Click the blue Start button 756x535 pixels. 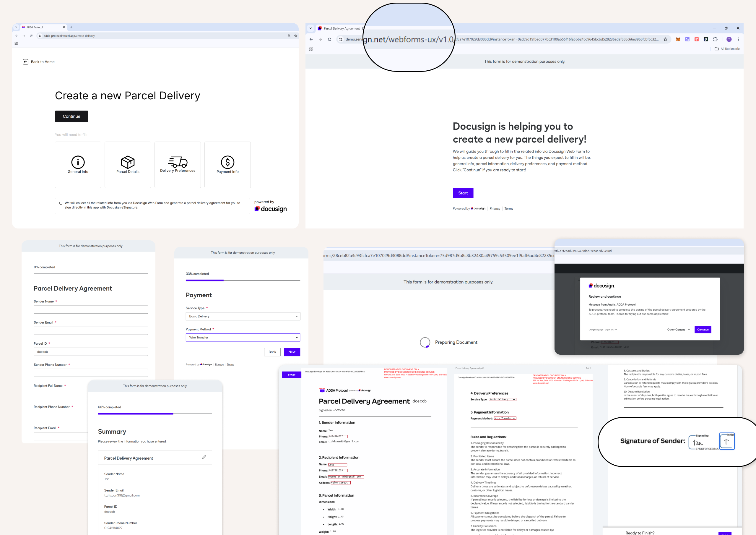(463, 193)
